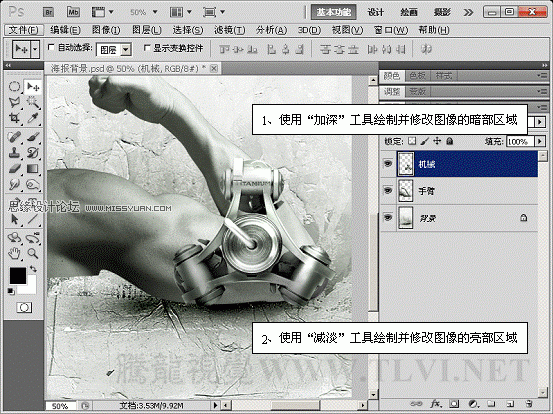This screenshot has width=553, height=414.
Task: Select the Eraser tool
Action: coord(14,169)
